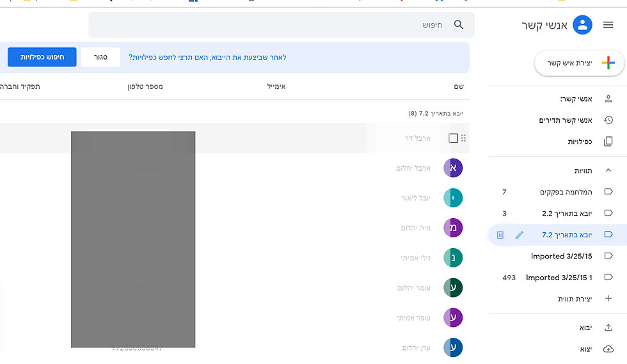
Task: Click the person icon beside אנשי קשר
Action: pos(608,99)
